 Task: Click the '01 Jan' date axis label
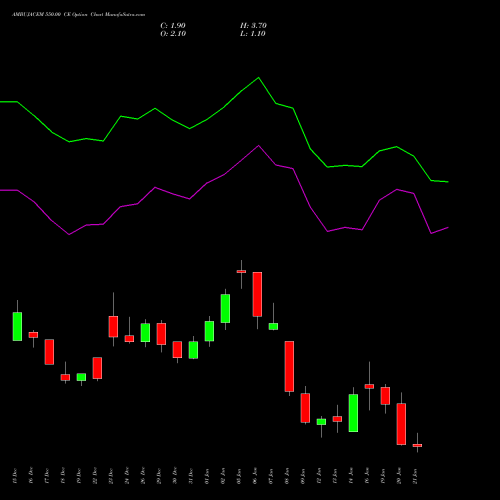(x=207, y=476)
